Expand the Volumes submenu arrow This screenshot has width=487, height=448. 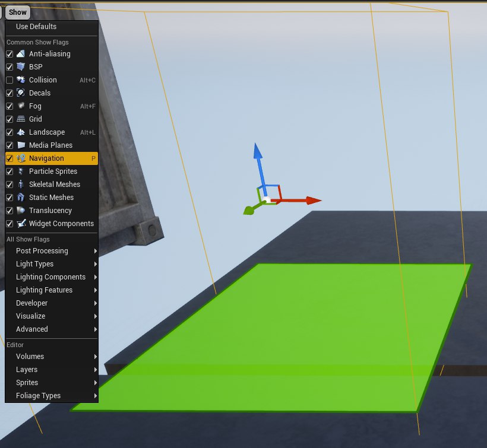pyautogui.click(x=96, y=357)
